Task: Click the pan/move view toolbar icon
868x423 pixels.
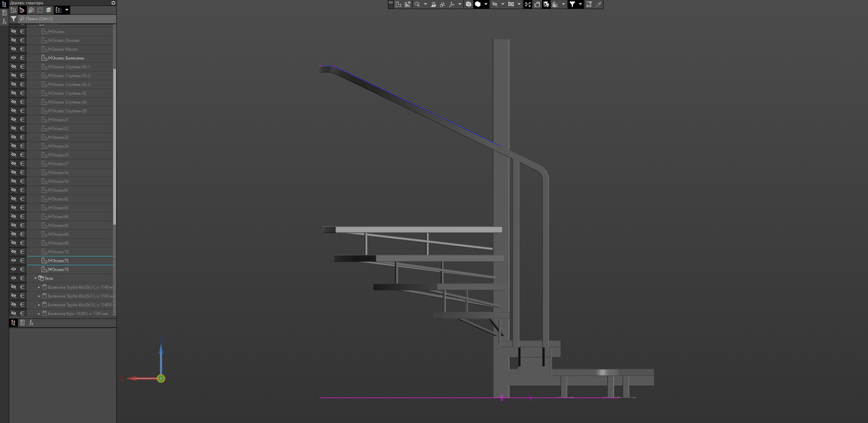Action: (x=433, y=4)
